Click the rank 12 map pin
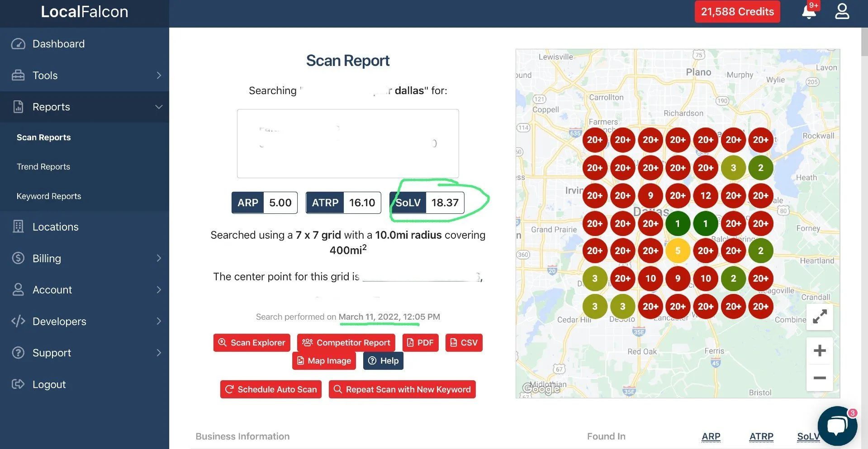Screen dimensions: 868x449 (706, 195)
